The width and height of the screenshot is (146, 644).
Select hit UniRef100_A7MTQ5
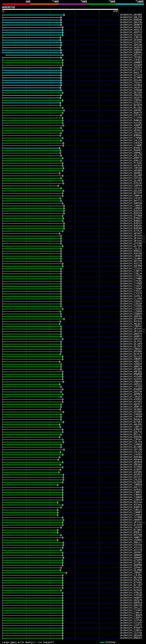131,595
